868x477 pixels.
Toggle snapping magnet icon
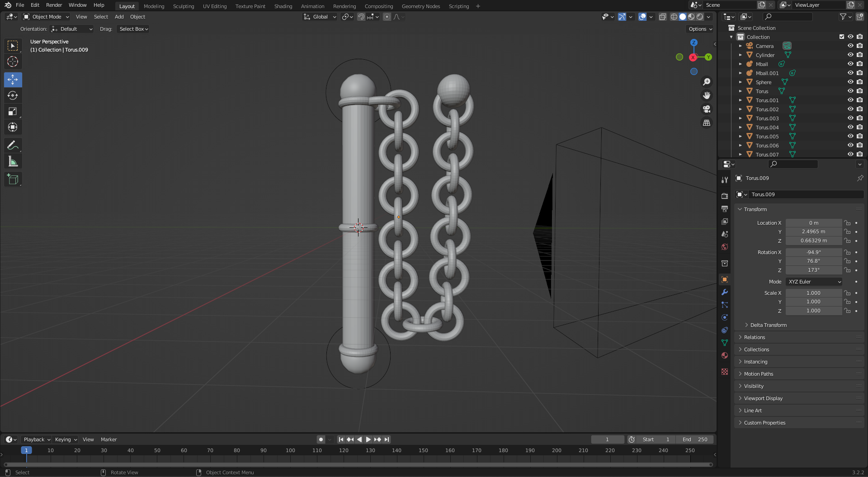tap(361, 17)
